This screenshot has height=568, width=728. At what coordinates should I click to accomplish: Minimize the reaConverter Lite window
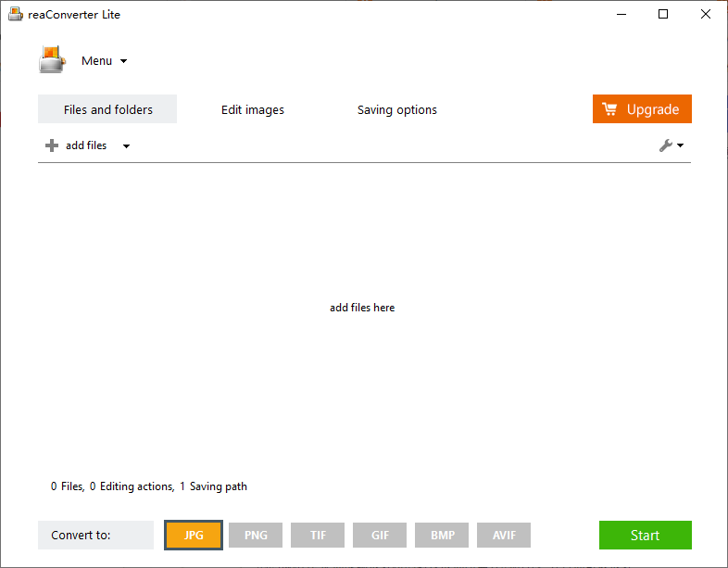point(621,15)
